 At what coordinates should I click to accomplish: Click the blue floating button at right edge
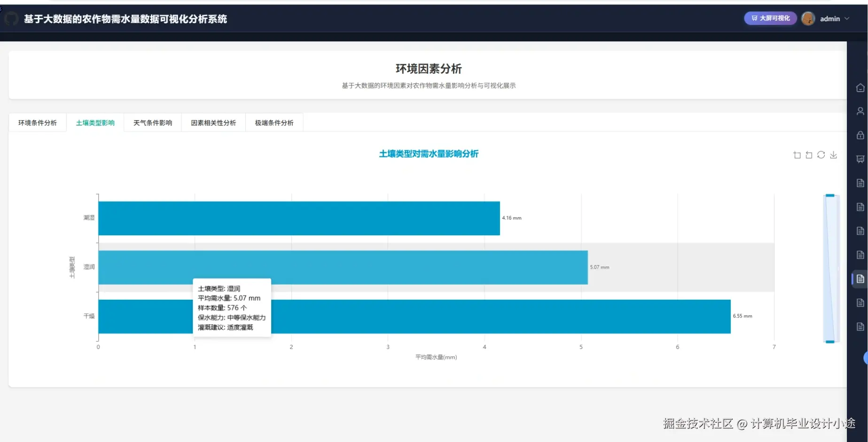point(866,358)
